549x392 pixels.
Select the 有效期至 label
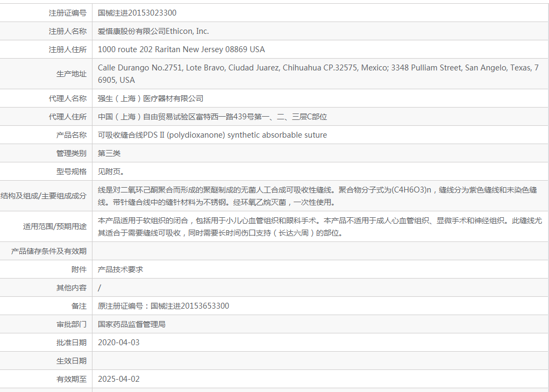pyautogui.click(x=72, y=379)
